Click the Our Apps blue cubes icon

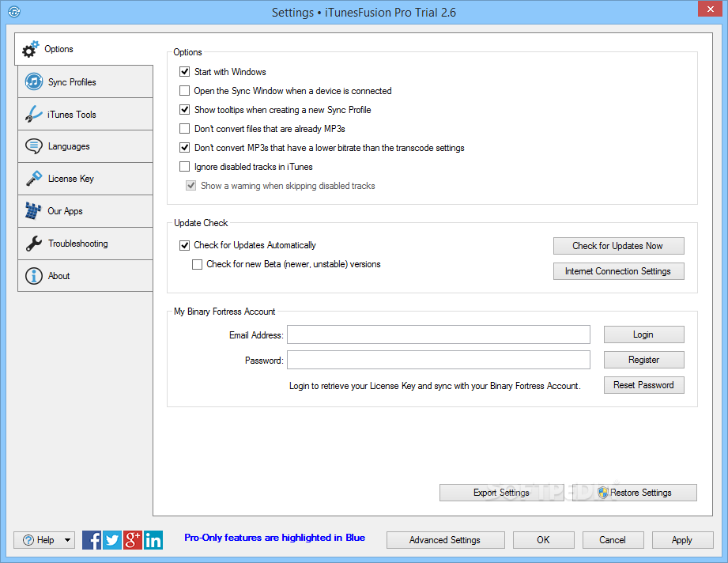[33, 211]
